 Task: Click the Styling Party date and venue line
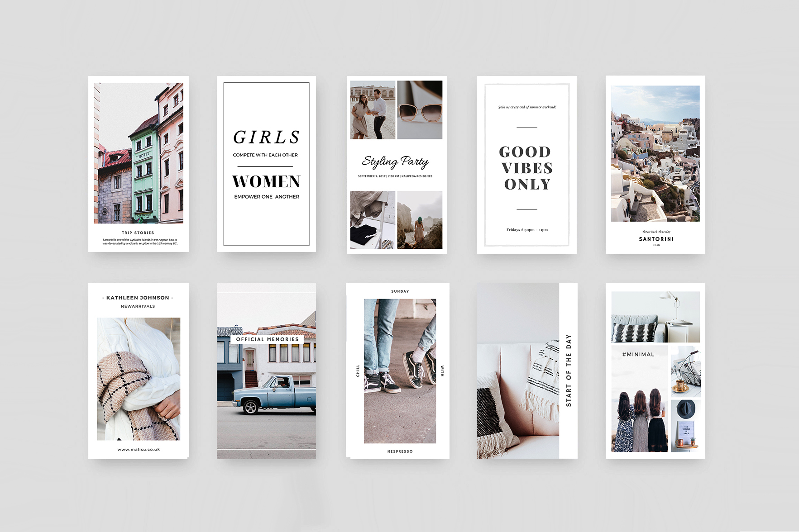pyautogui.click(x=395, y=176)
